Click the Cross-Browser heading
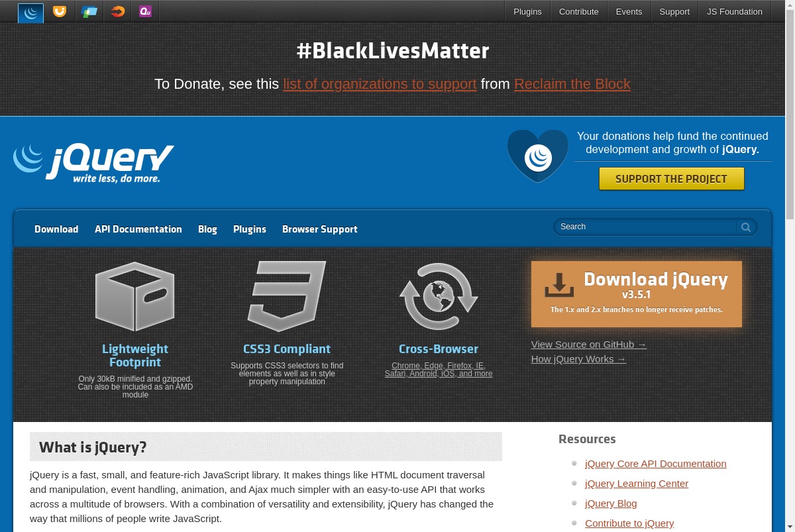The width and height of the screenshot is (795, 532). [x=439, y=349]
